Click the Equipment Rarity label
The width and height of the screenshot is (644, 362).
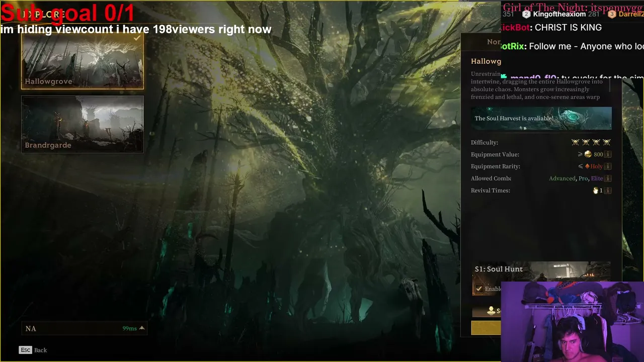tap(496, 166)
